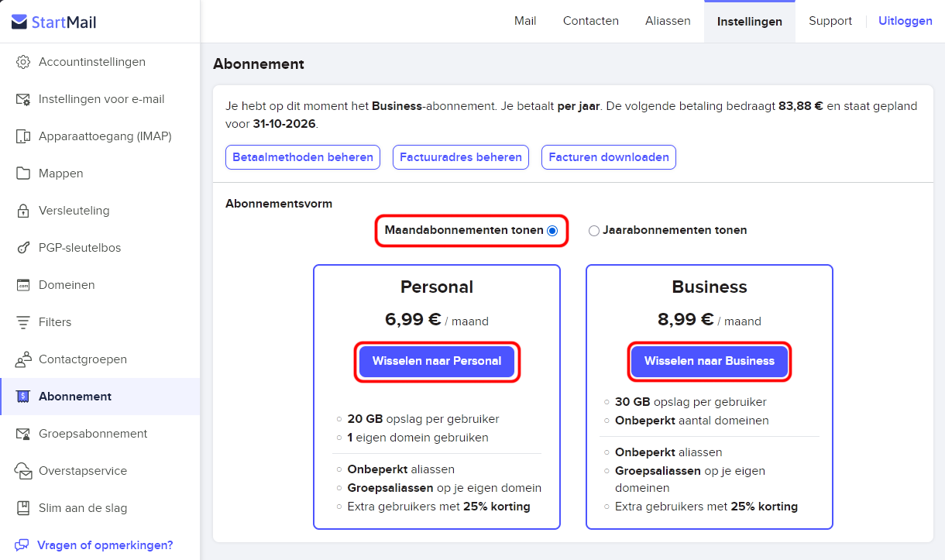Click Wisselen naar Business button
The width and height of the screenshot is (945, 560).
710,362
